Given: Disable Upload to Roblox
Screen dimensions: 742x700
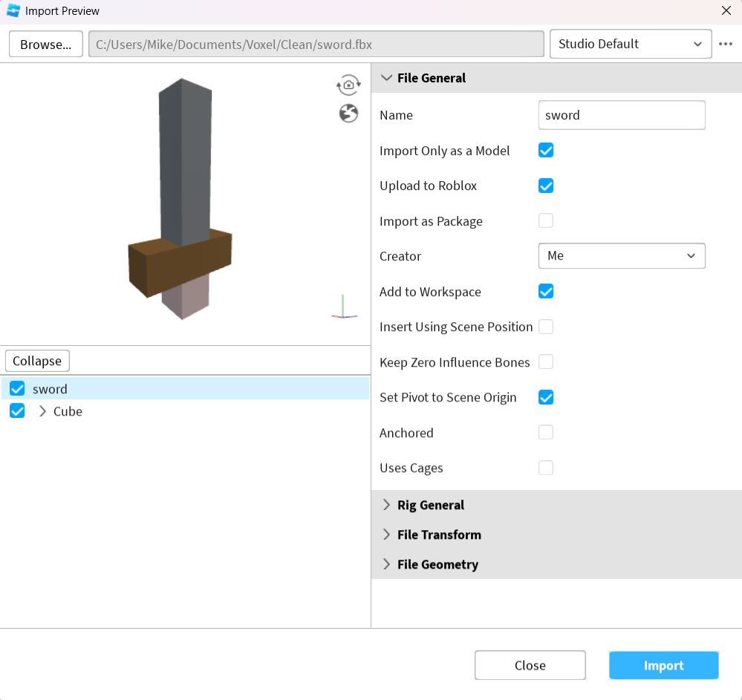Looking at the screenshot, I should click(546, 186).
